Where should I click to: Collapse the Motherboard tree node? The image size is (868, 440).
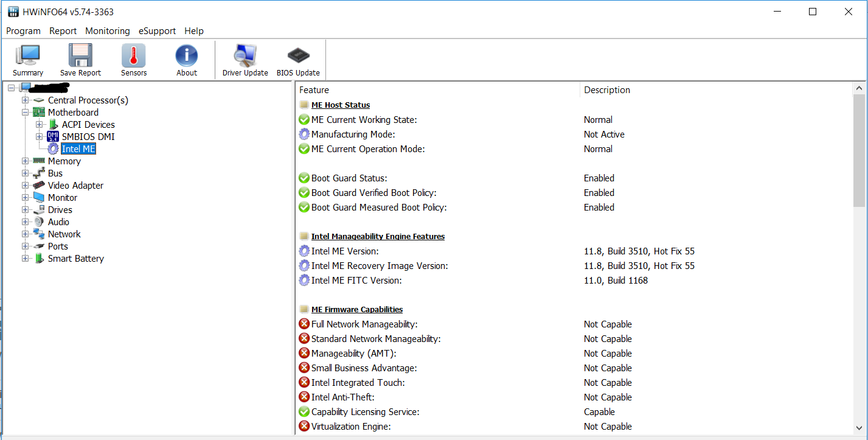[x=26, y=113]
